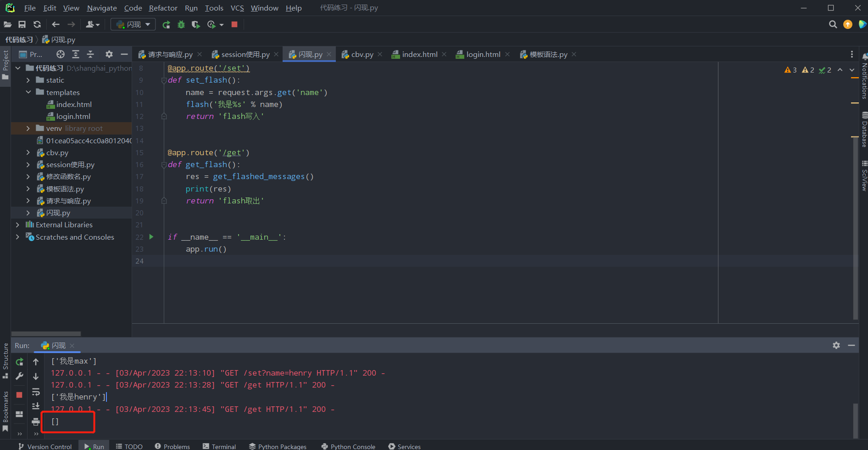868x450 pixels.
Task: Click the Open folder icon in toolbar
Action: [8, 24]
